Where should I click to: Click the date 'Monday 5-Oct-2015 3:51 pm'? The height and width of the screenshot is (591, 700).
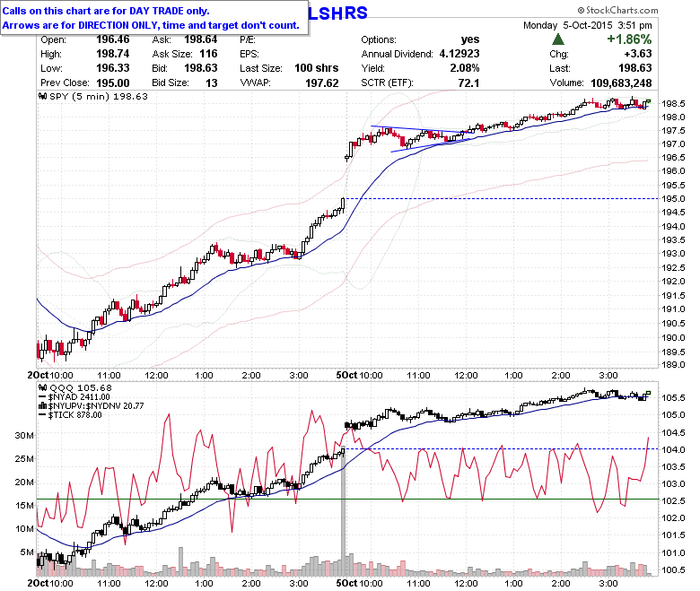(x=588, y=25)
